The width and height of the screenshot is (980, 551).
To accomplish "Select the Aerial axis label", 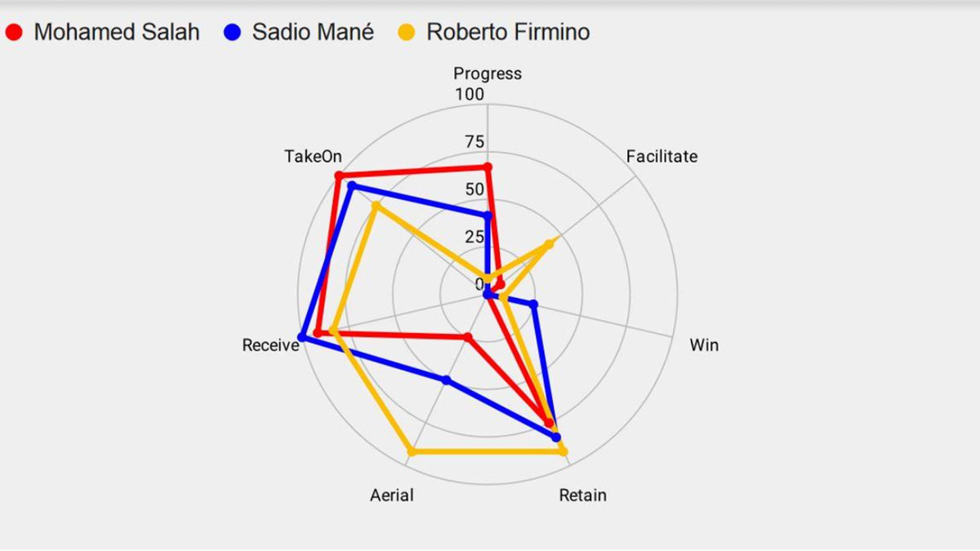I will pyautogui.click(x=392, y=495).
